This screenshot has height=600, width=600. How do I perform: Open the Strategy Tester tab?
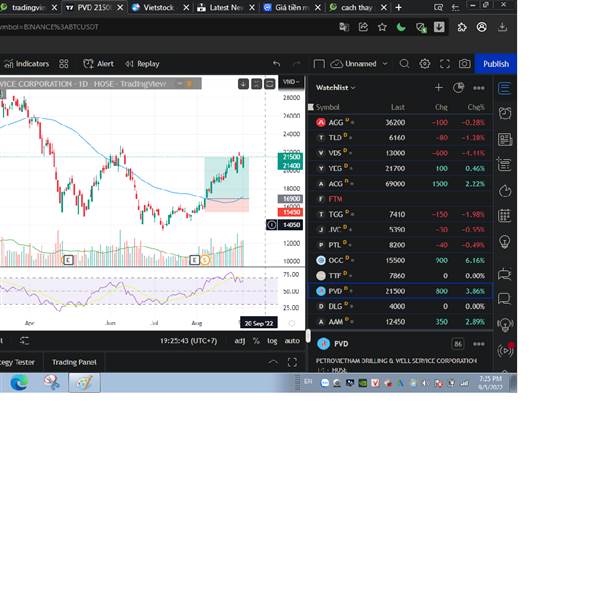tap(18, 362)
